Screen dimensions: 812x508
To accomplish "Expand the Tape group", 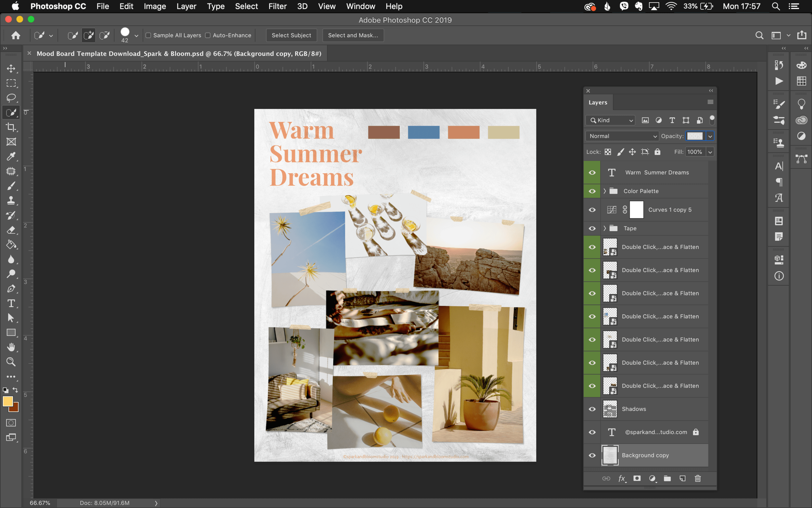I will tap(604, 228).
